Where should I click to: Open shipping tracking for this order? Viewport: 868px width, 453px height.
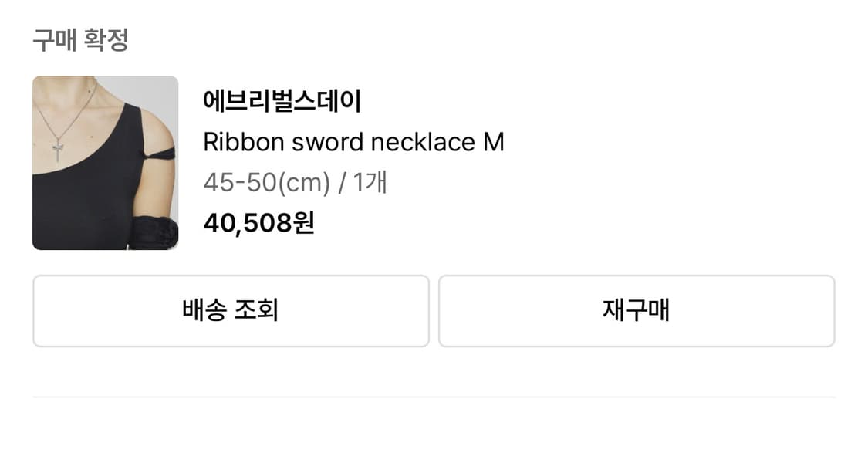coord(231,310)
